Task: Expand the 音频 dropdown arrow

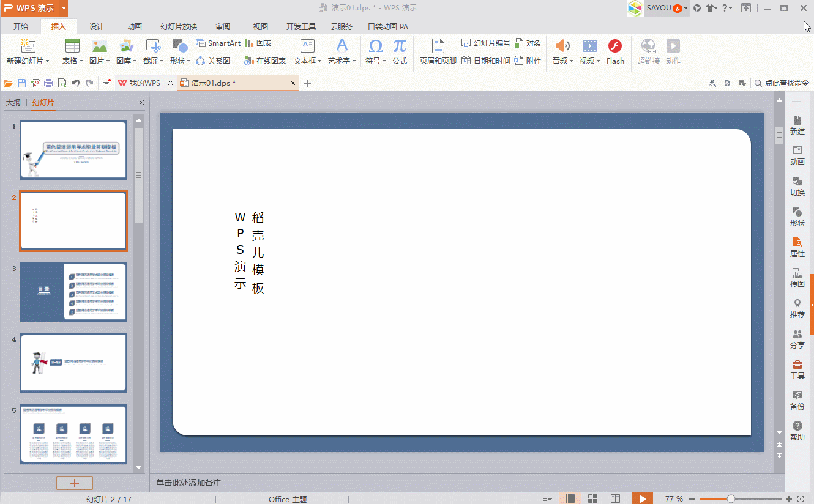Action: pyautogui.click(x=571, y=61)
